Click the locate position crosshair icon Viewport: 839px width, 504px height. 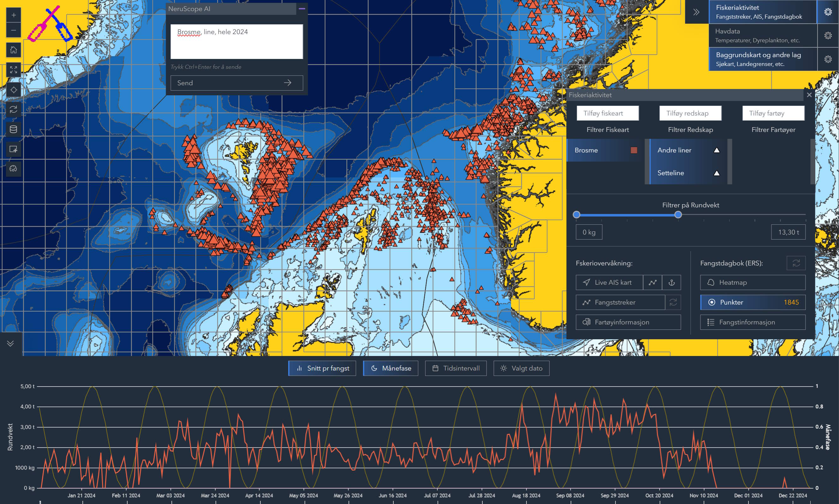14,90
